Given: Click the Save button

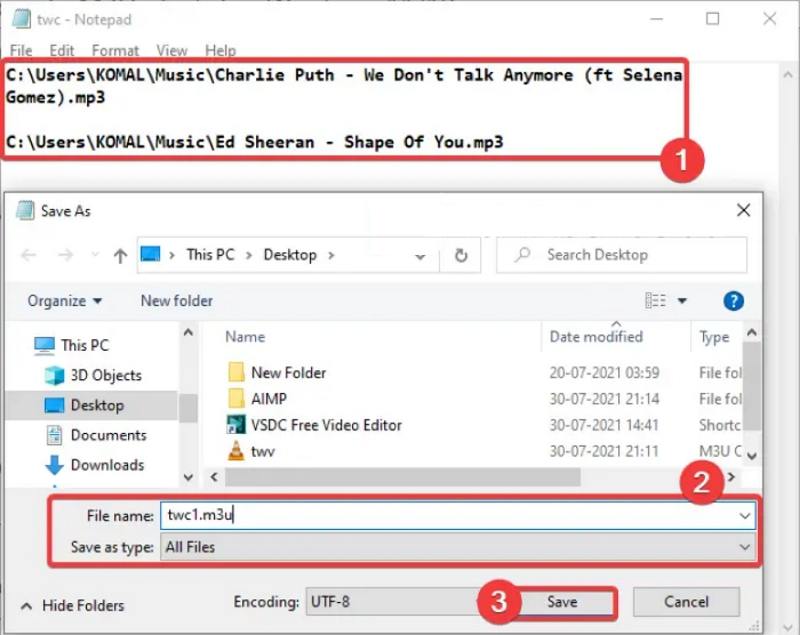Looking at the screenshot, I should click(x=565, y=602).
